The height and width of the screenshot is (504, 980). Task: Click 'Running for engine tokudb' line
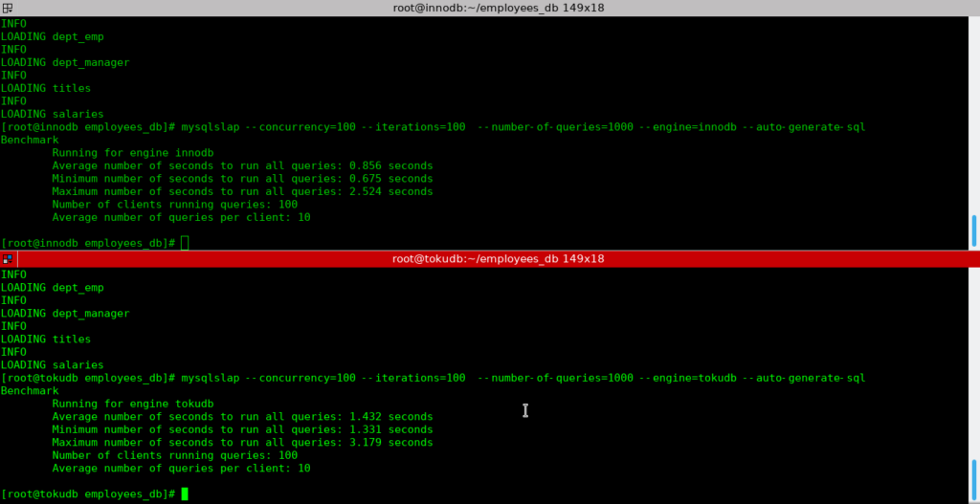click(x=132, y=405)
